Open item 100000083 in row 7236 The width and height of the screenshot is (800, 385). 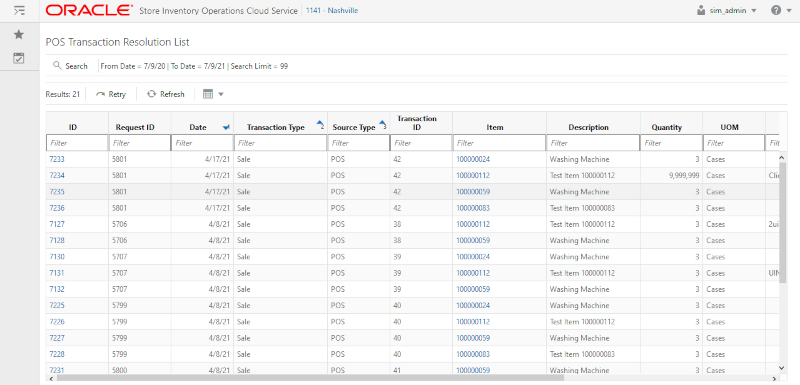(x=473, y=208)
